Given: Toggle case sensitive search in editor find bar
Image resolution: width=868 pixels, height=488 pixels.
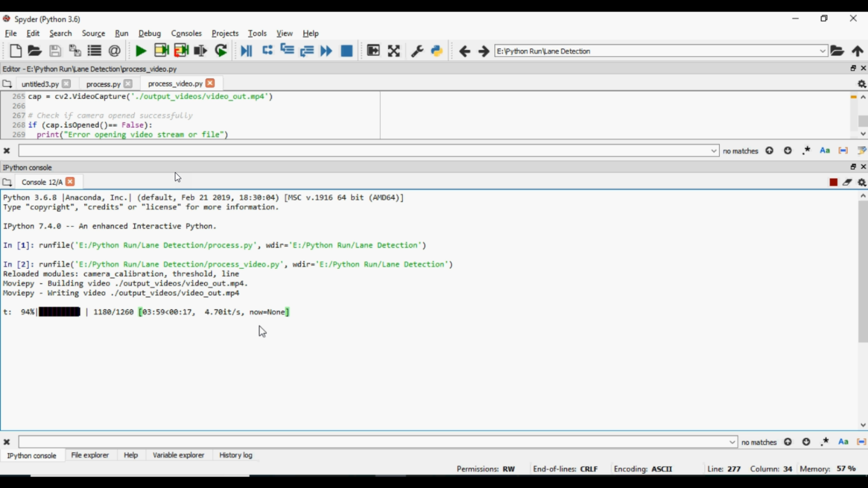Looking at the screenshot, I should [x=825, y=151].
